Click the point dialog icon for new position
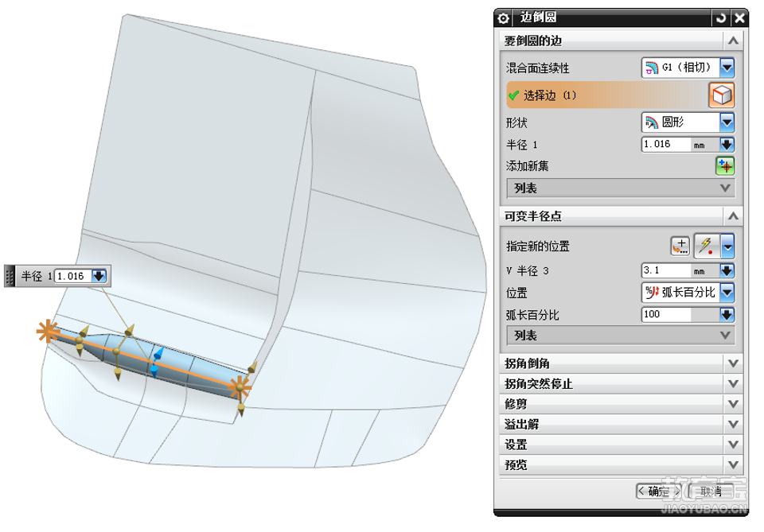 point(680,246)
